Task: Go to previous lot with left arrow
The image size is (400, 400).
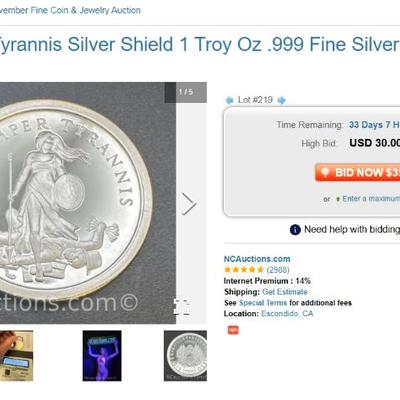Action: click(x=229, y=100)
